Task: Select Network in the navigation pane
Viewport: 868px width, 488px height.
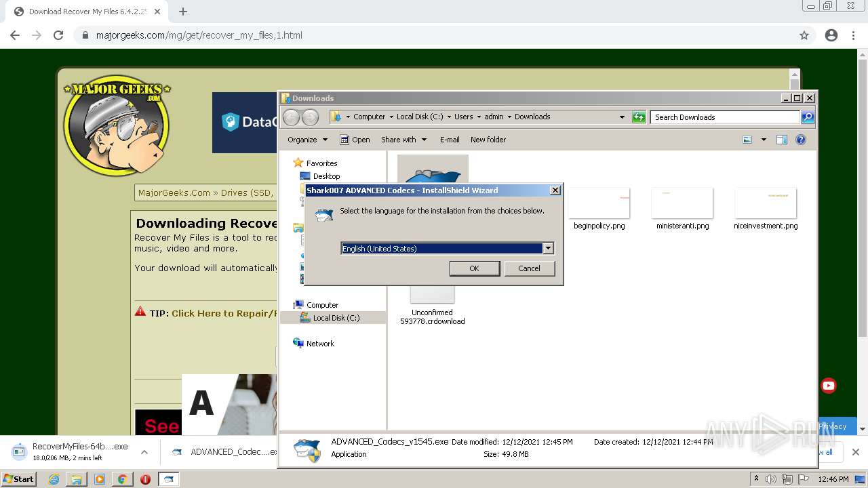Action: [320, 344]
